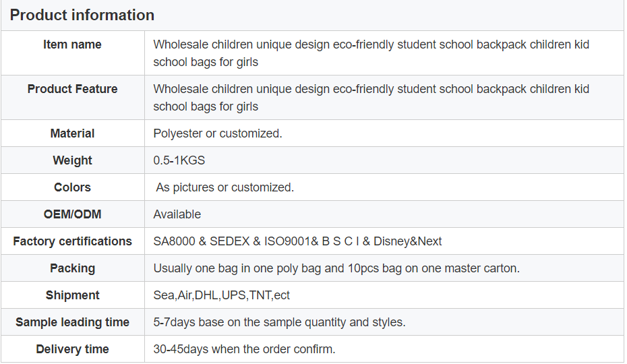Screen dimensions: 627x364
Task: Select the Polyester or customized value
Action: coord(218,133)
